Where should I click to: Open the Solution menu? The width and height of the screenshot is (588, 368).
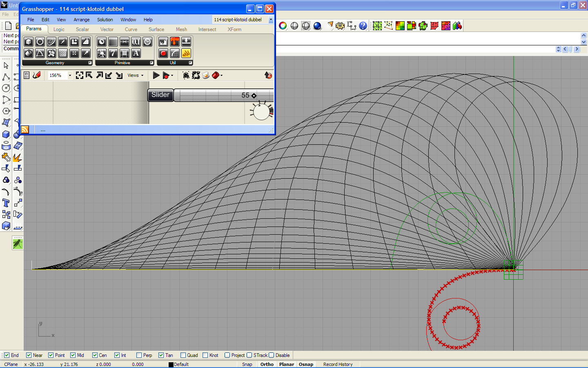coord(105,19)
